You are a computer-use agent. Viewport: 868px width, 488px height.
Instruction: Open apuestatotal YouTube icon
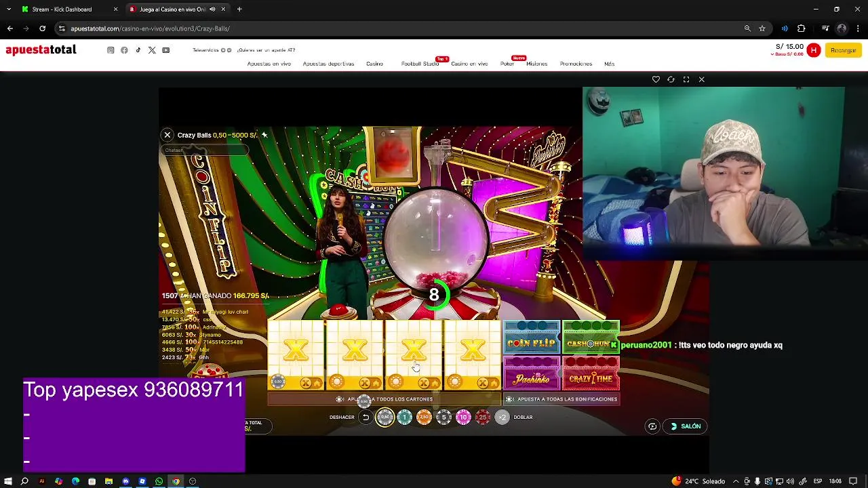[x=165, y=50]
